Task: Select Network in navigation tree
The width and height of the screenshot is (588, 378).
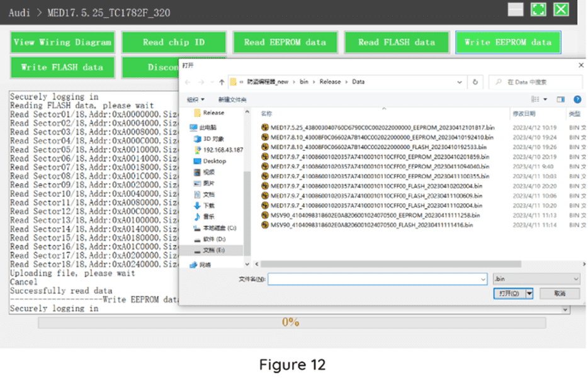Action: 200,265
